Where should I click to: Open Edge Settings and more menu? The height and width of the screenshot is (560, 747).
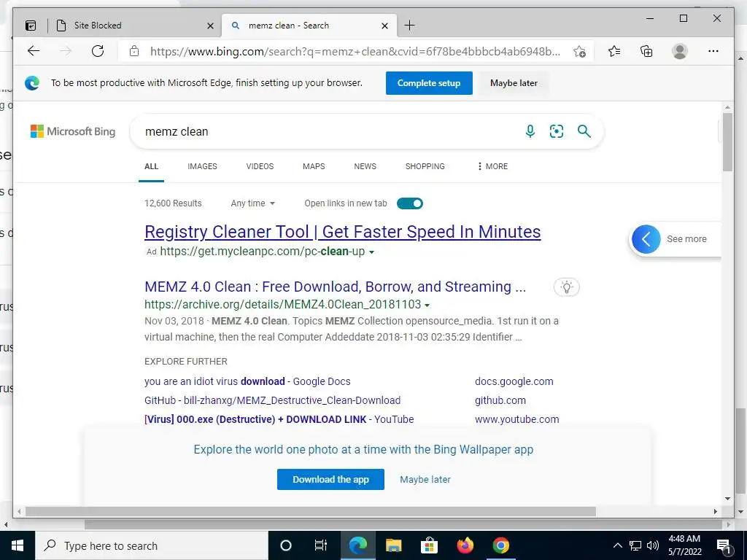click(x=713, y=51)
